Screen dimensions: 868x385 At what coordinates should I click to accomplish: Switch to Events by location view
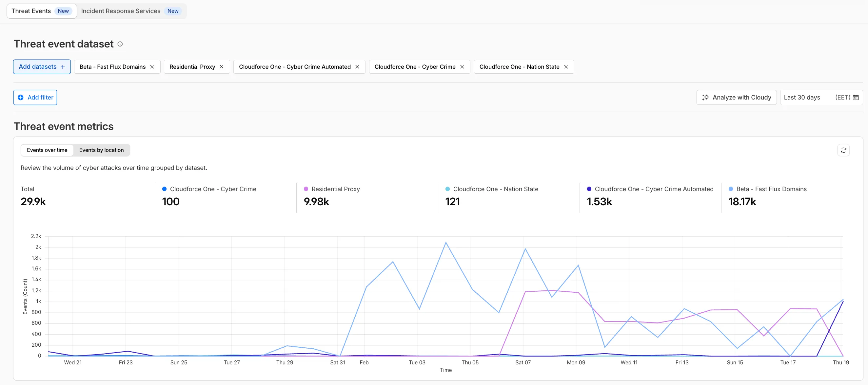pyautogui.click(x=101, y=150)
